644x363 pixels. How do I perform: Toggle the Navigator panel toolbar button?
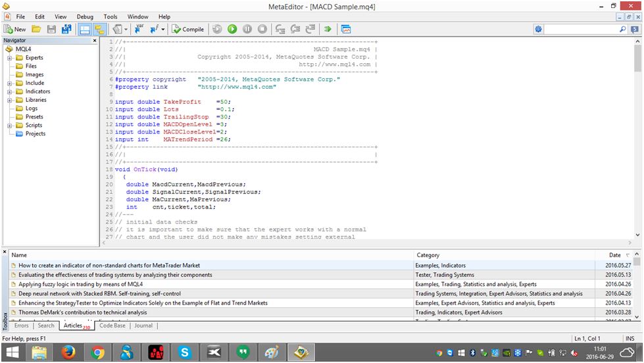point(85,29)
